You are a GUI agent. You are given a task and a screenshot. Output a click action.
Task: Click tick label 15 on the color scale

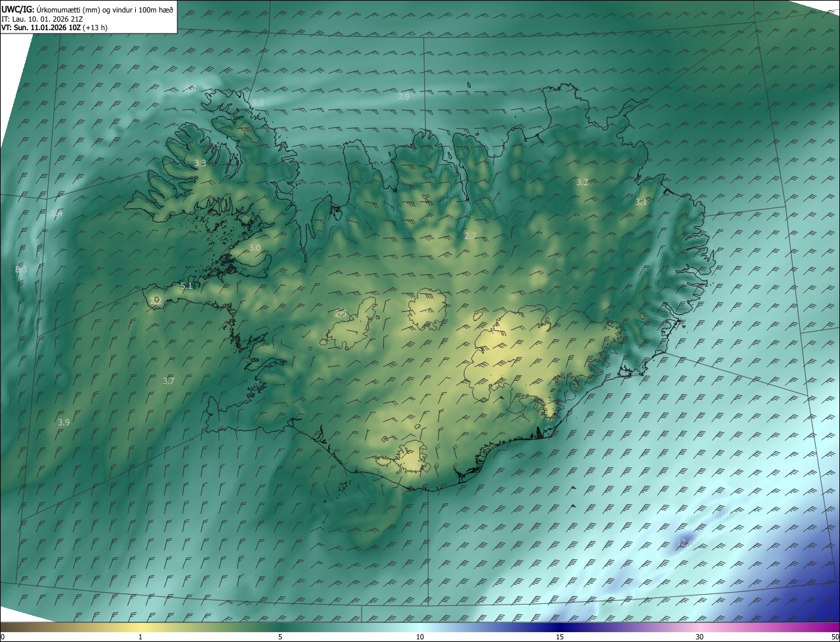pyautogui.click(x=560, y=637)
